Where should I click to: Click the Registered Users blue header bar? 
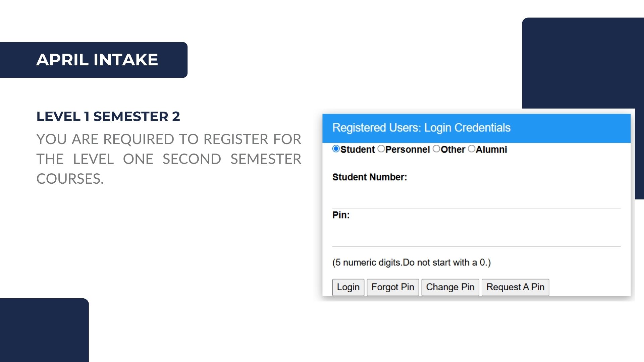[476, 128]
